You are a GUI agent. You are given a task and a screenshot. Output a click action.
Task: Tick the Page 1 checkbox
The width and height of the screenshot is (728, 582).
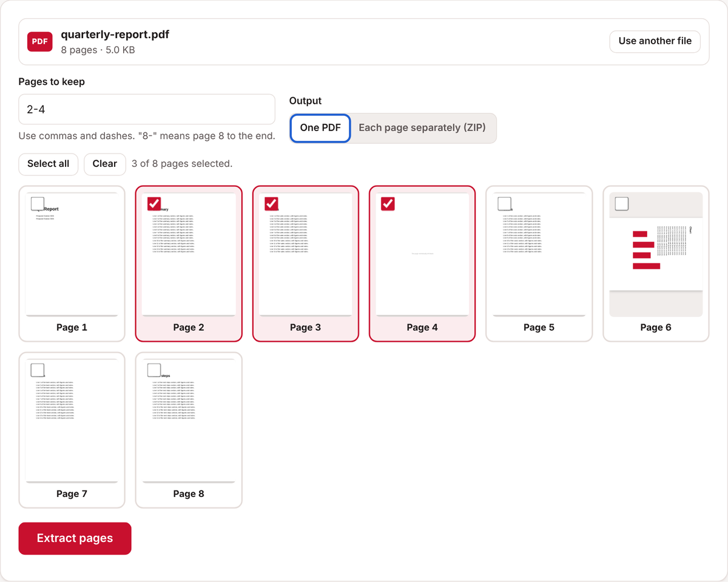click(38, 203)
